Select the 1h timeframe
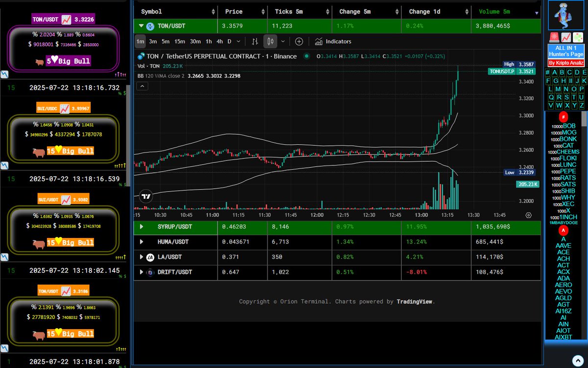This screenshot has width=588, height=368. [209, 42]
